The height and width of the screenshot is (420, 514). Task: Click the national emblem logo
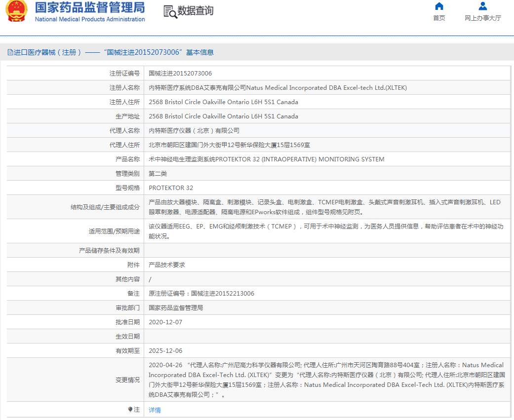point(16,11)
